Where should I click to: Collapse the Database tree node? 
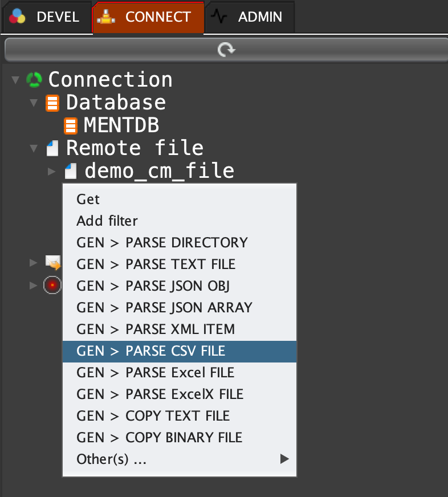click(x=34, y=103)
